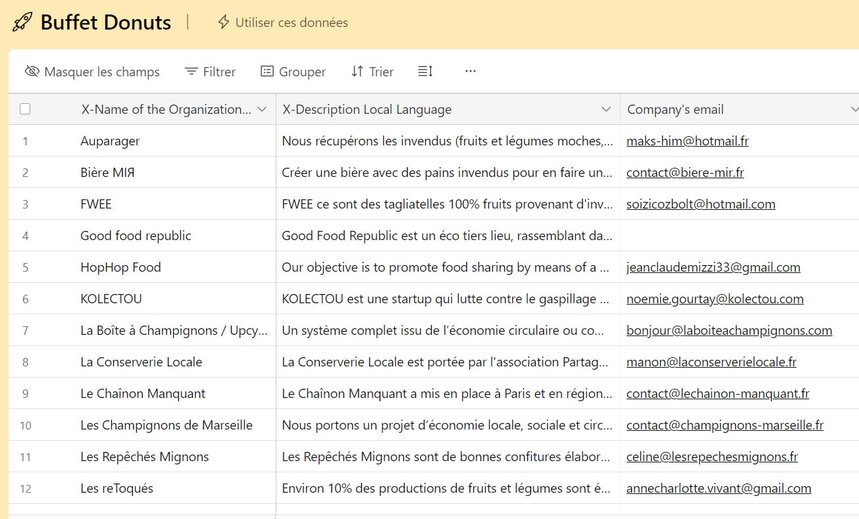Open the three-dots more options menu

click(x=470, y=71)
